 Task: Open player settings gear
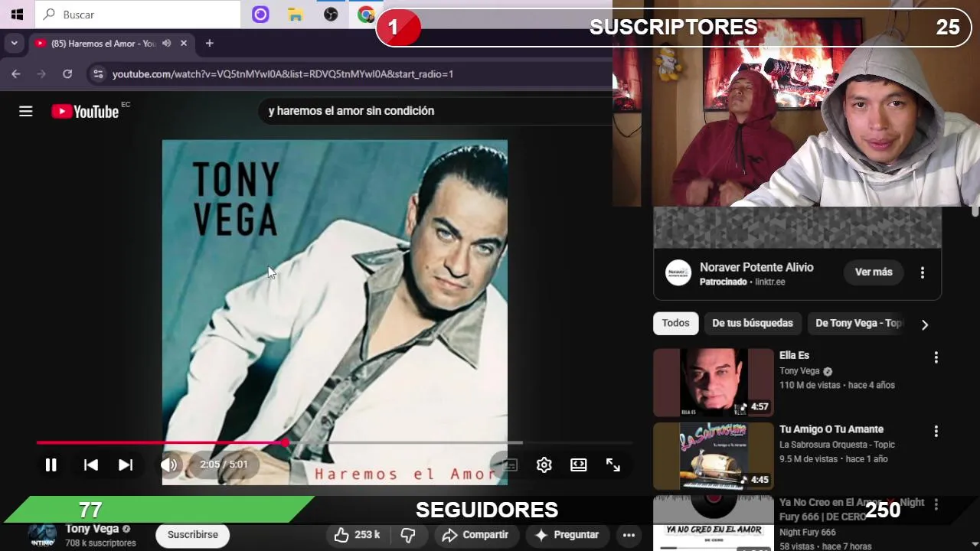(544, 465)
